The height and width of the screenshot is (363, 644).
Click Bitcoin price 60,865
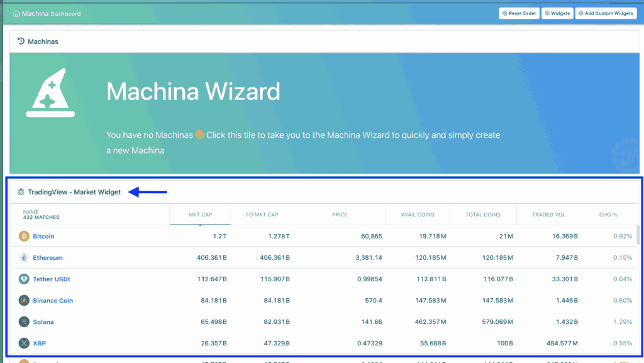[371, 236]
